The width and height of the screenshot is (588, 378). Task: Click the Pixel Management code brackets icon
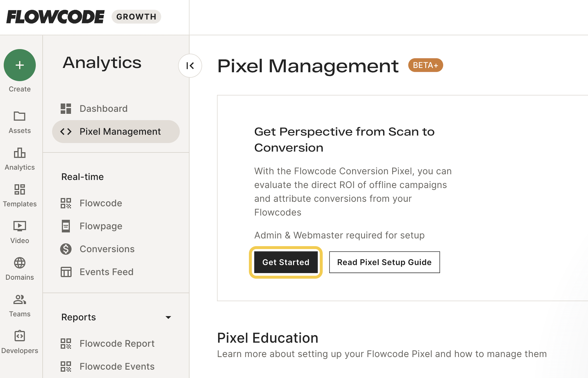(66, 132)
